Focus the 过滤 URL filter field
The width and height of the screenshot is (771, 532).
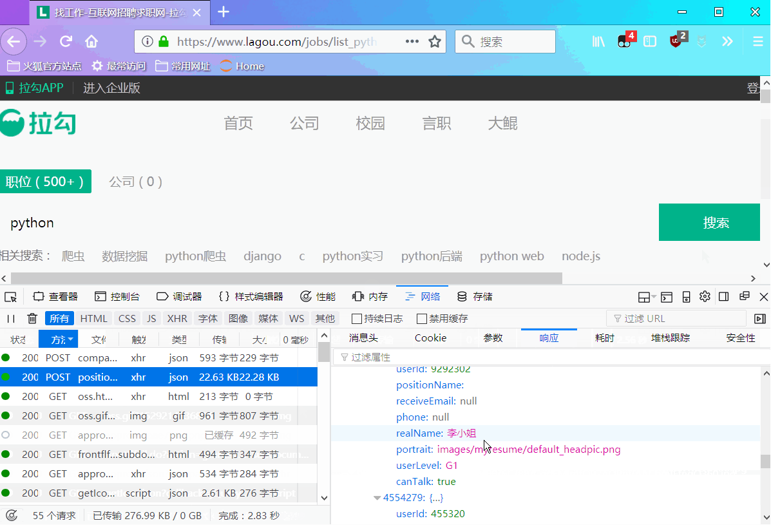[x=676, y=318]
